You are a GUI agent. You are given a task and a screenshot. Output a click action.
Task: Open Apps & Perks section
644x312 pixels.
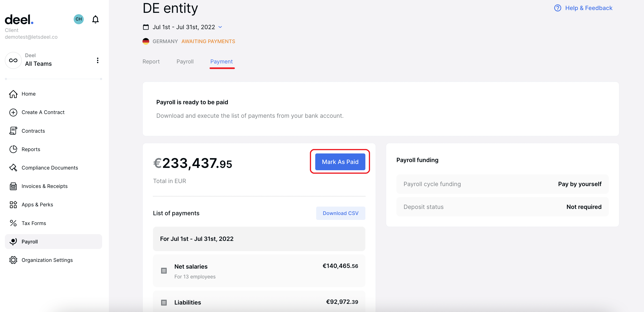click(x=37, y=205)
